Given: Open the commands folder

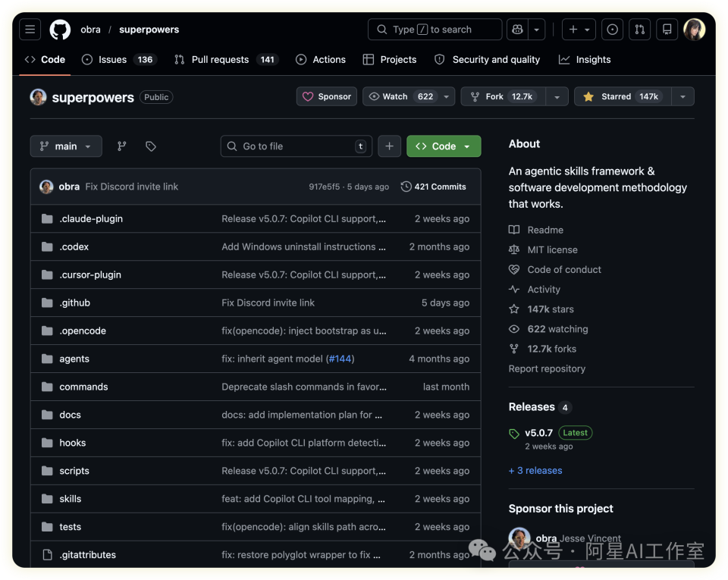Looking at the screenshot, I should click(x=83, y=387).
